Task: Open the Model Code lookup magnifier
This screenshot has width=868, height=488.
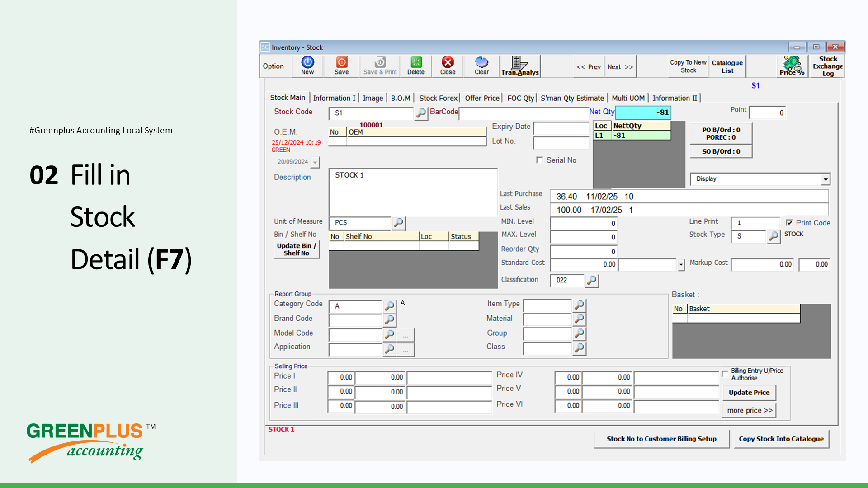Action: [389, 335]
